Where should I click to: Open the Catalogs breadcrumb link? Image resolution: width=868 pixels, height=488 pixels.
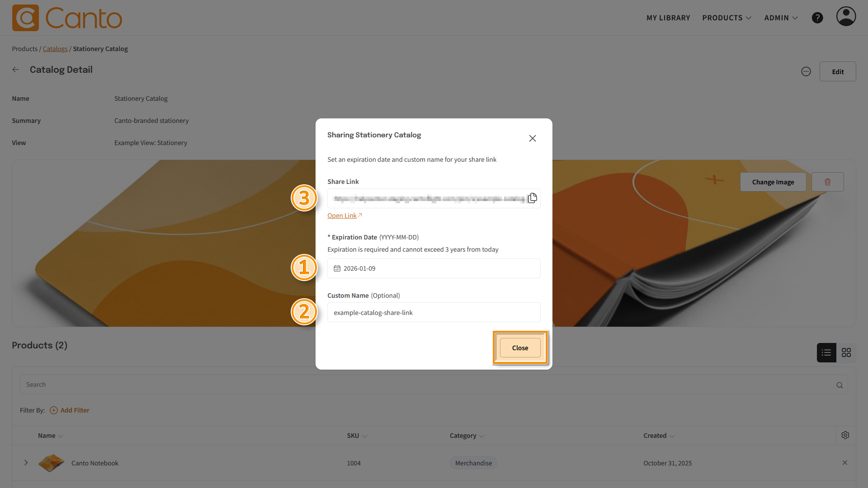(55, 49)
